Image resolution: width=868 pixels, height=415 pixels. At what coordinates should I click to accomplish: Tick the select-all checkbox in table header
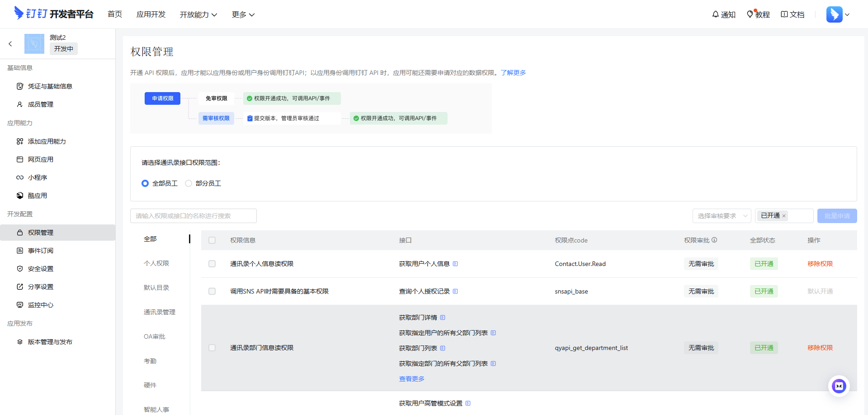tap(212, 240)
